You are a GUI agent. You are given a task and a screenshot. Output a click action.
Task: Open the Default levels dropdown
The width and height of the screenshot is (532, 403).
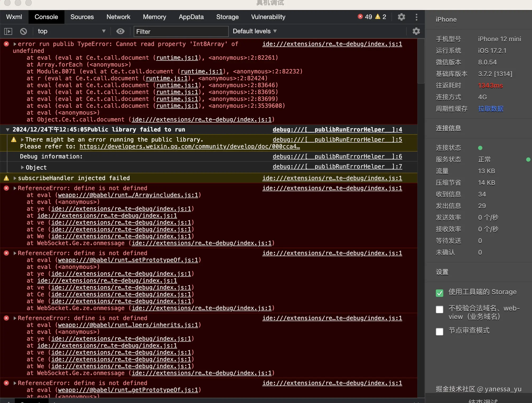255,31
